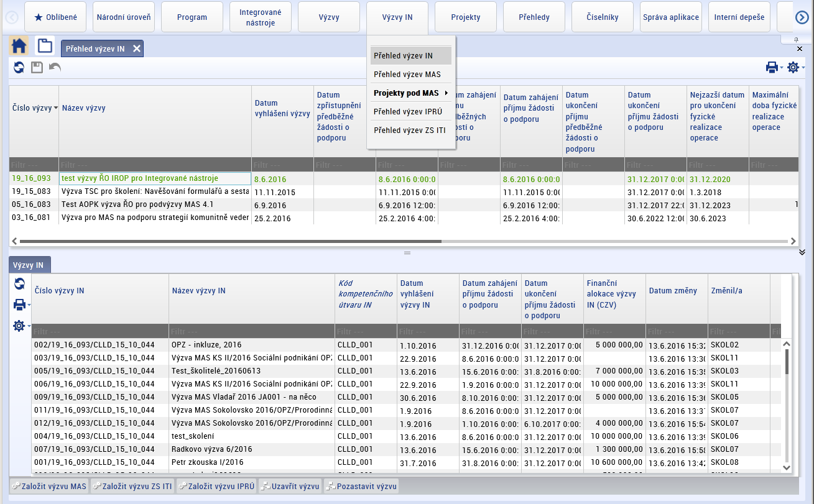This screenshot has height=504, width=814.
Task: Expand Projekty pod MAS submenu
Action: coord(411,93)
